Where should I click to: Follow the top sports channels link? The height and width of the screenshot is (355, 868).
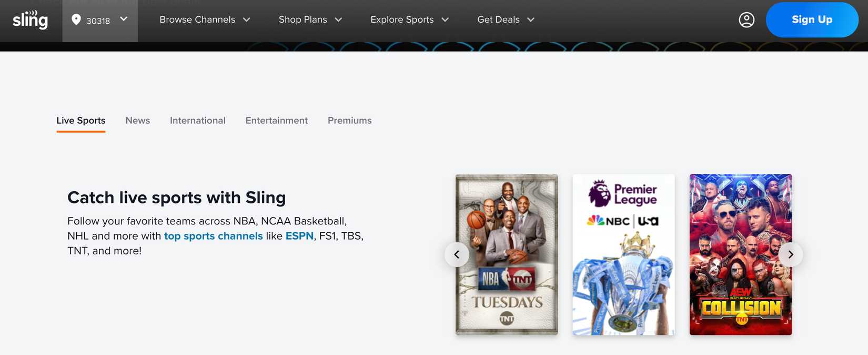(x=214, y=236)
